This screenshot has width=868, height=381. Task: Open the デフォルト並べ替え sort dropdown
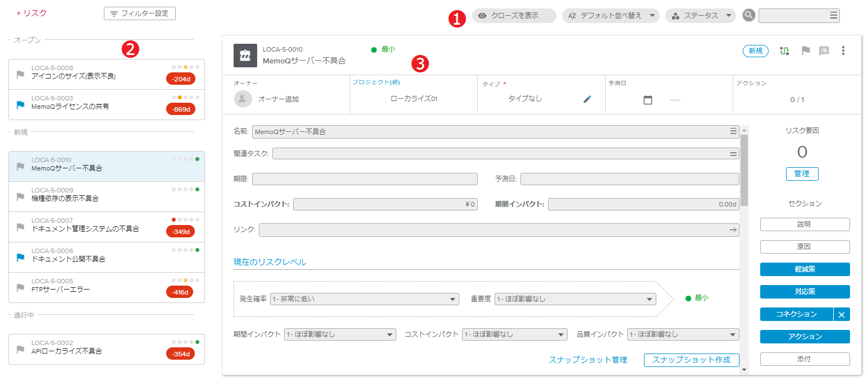tap(611, 16)
